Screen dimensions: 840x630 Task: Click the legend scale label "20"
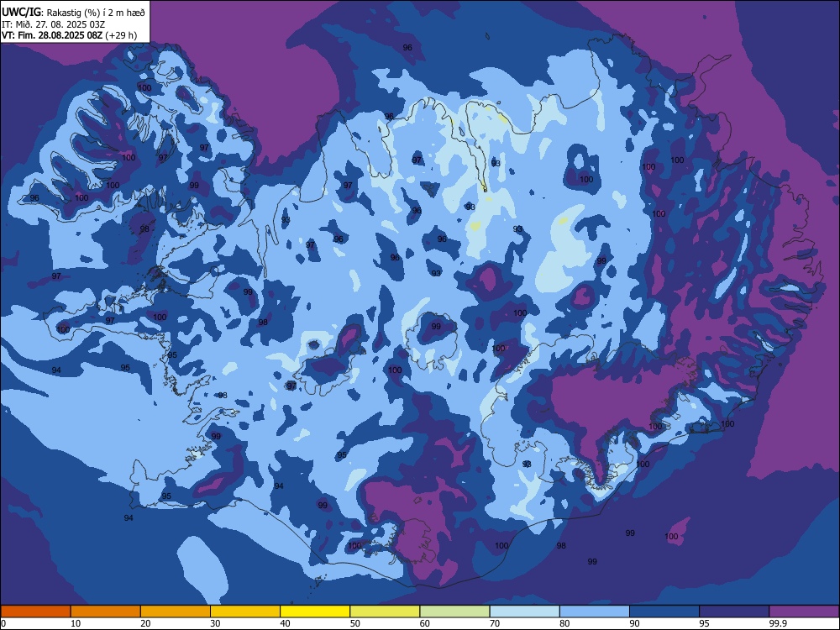pos(145,623)
